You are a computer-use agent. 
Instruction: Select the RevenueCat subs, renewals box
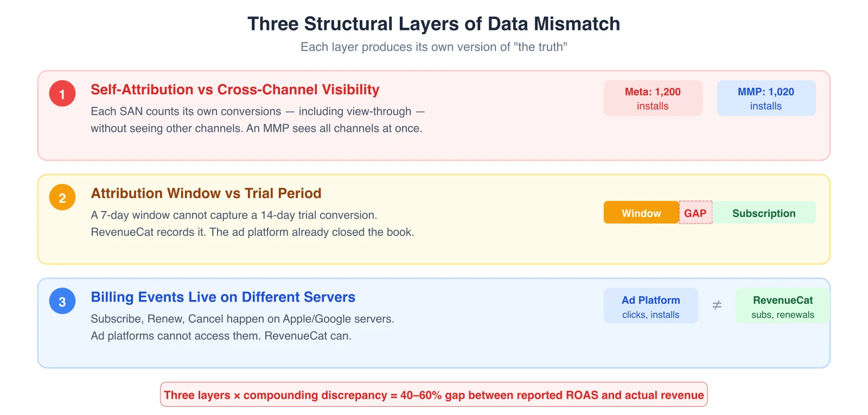point(783,306)
